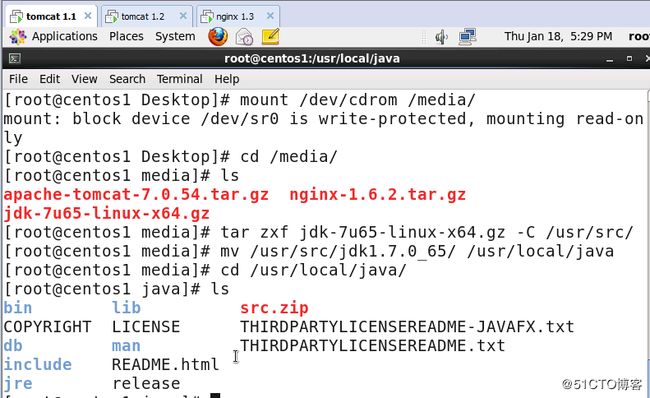Open the volume speaker icon
Viewport: 650px width, 398px height.
441,37
